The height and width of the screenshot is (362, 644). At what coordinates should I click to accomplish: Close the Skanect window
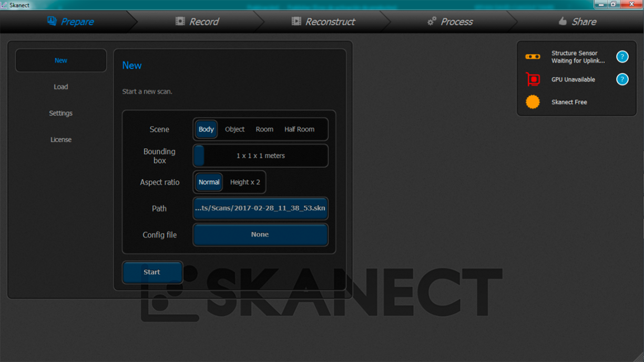[631, 4]
